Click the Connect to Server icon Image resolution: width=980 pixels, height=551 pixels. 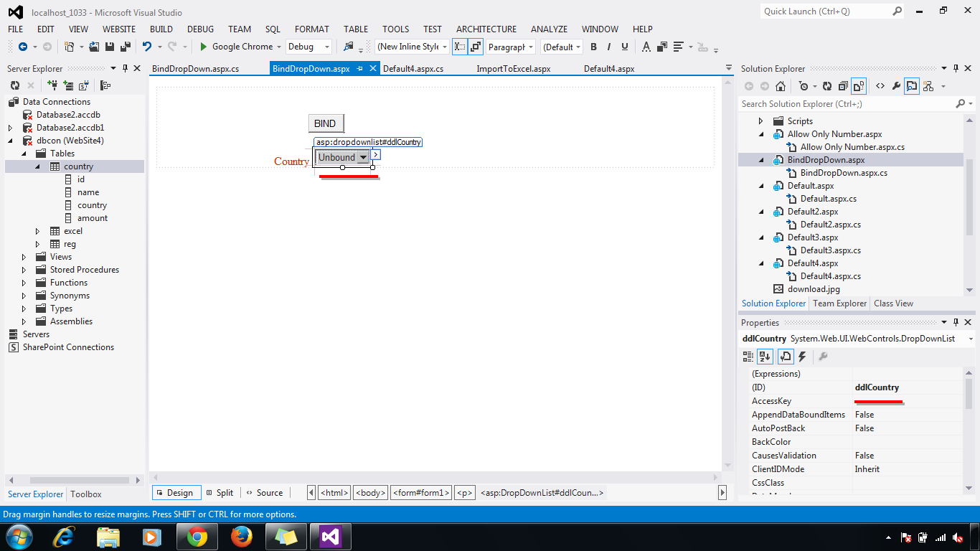point(70,85)
